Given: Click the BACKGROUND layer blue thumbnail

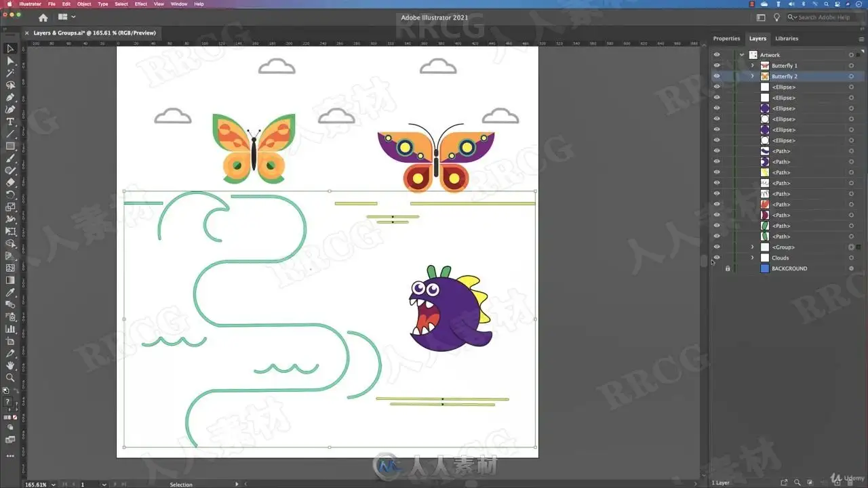Looking at the screenshot, I should (765, 268).
